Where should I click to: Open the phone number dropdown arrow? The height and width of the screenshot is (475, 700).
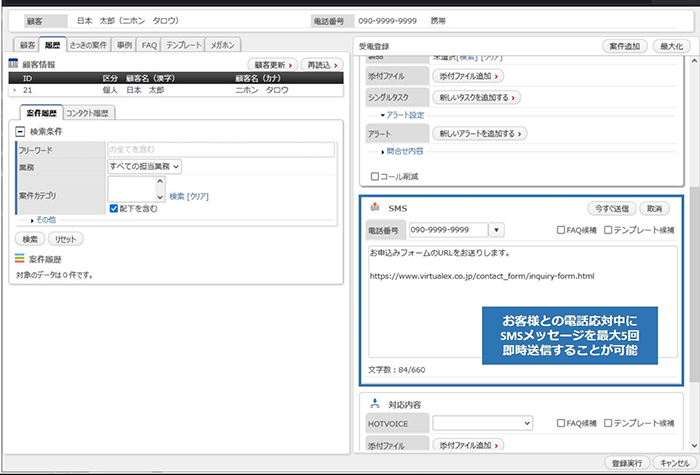496,230
